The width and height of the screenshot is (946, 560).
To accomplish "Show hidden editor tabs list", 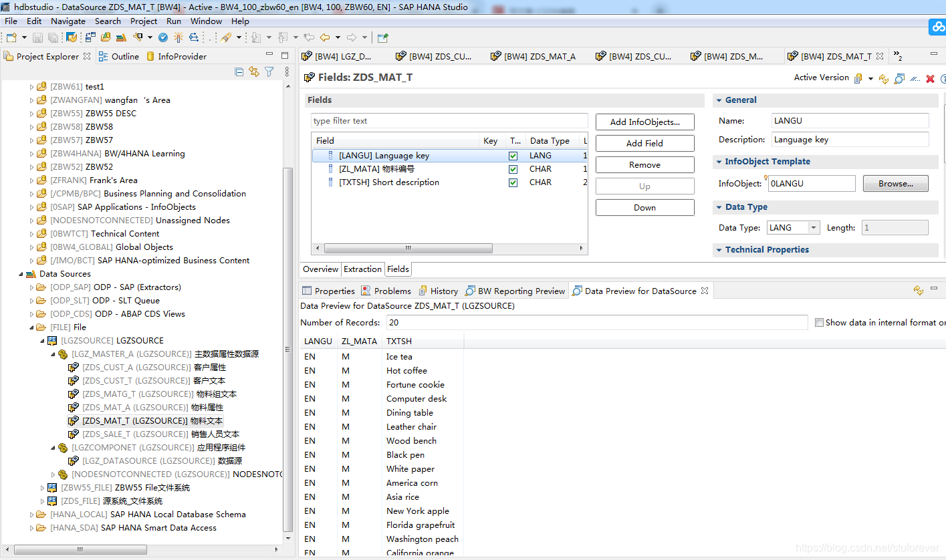I will pyautogui.click(x=898, y=56).
